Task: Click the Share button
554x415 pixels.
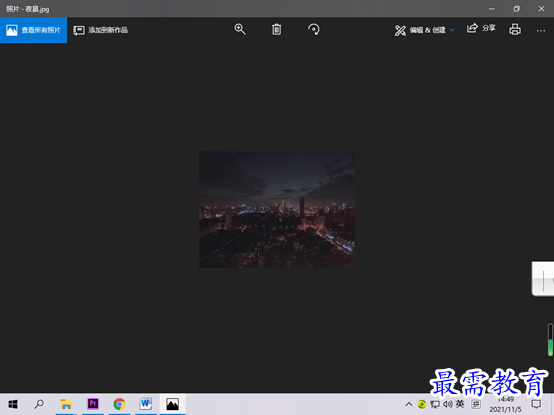Action: tap(481, 28)
